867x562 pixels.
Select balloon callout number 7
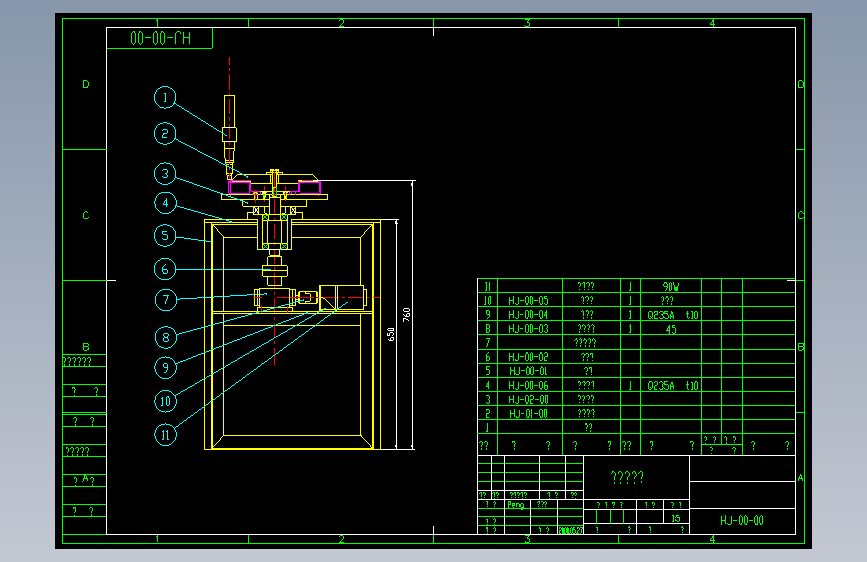click(x=166, y=300)
